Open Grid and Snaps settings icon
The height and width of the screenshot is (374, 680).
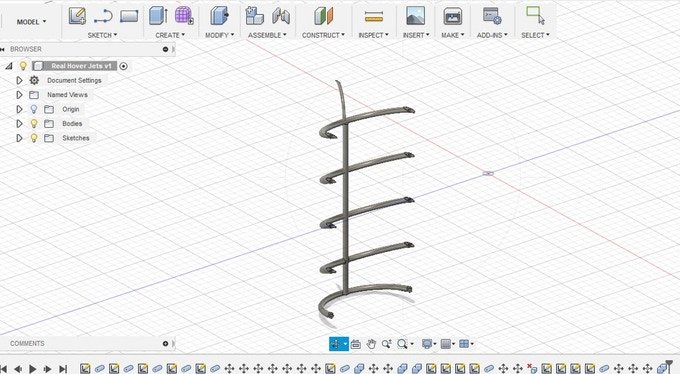click(x=445, y=344)
